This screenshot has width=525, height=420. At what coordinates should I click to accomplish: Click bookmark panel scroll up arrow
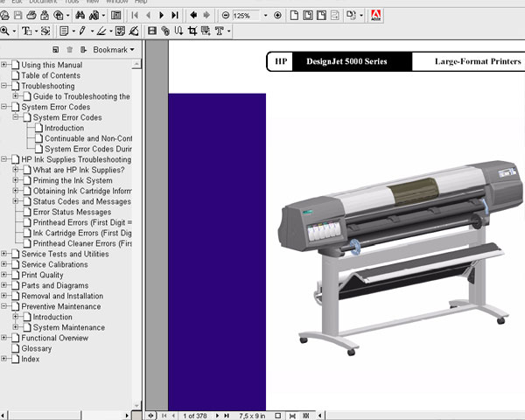[x=136, y=64]
